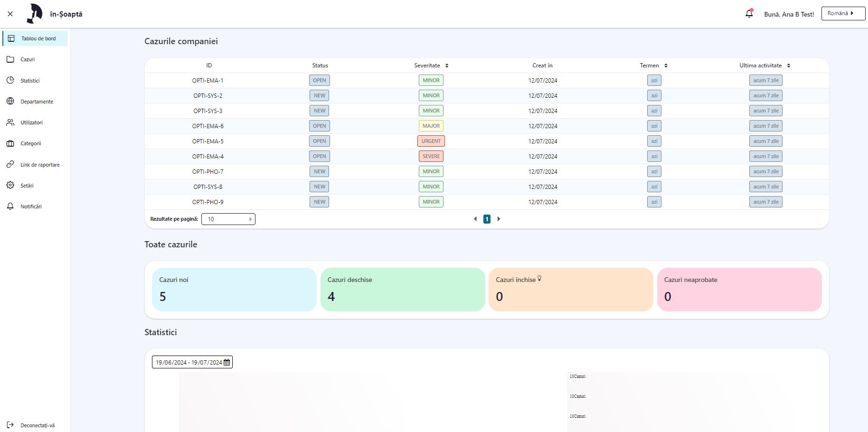
Task: Click the în-Șoaptă logo icon
Action: (x=35, y=14)
